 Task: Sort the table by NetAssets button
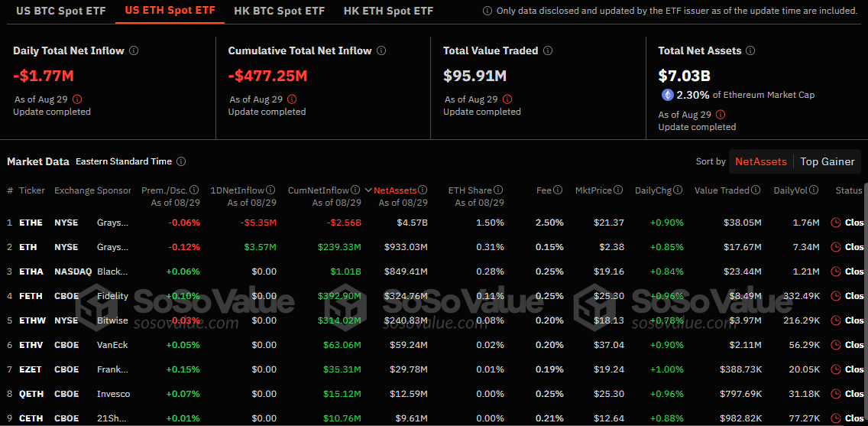pos(760,162)
